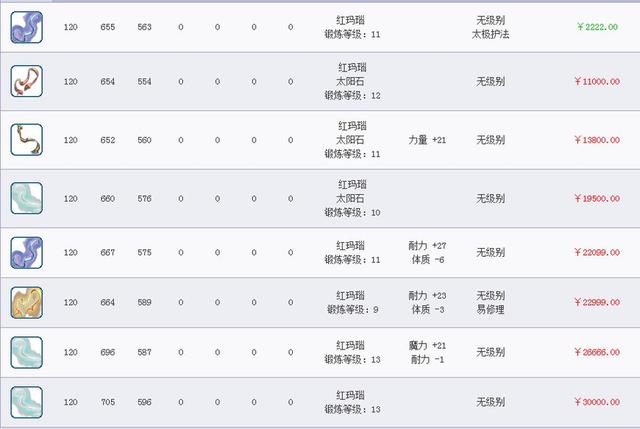Viewport: 640px width, 429px height.
Task: Click the item icon in the ¥2222.00 row
Action: click(x=26, y=28)
